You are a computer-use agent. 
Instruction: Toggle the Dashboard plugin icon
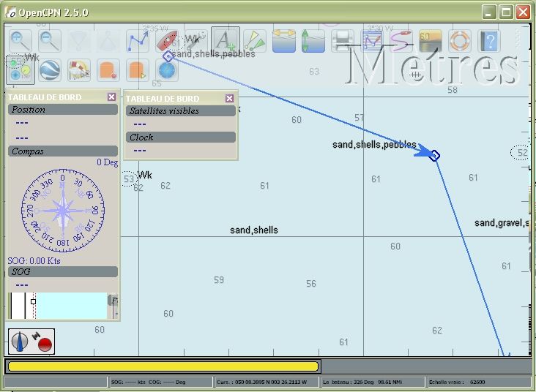tap(21, 70)
